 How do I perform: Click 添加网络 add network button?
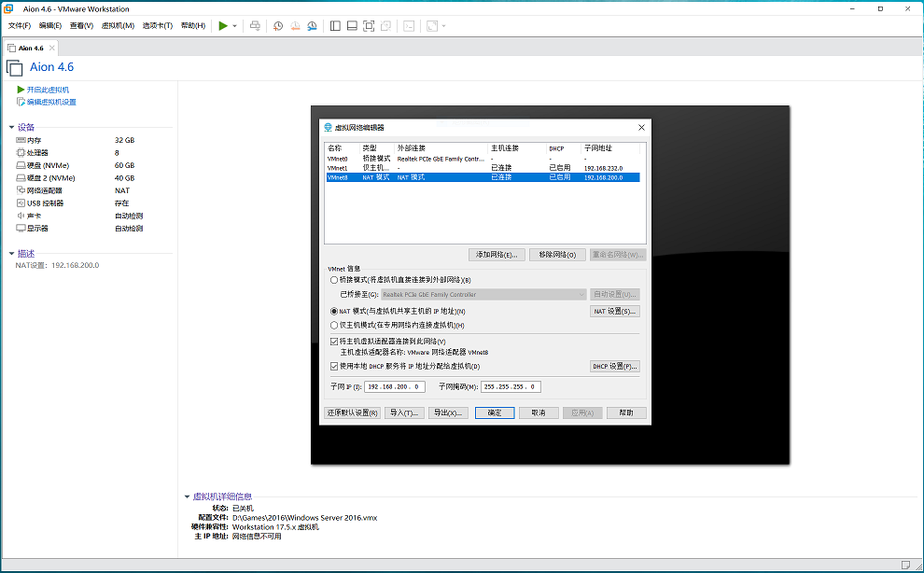coord(496,255)
